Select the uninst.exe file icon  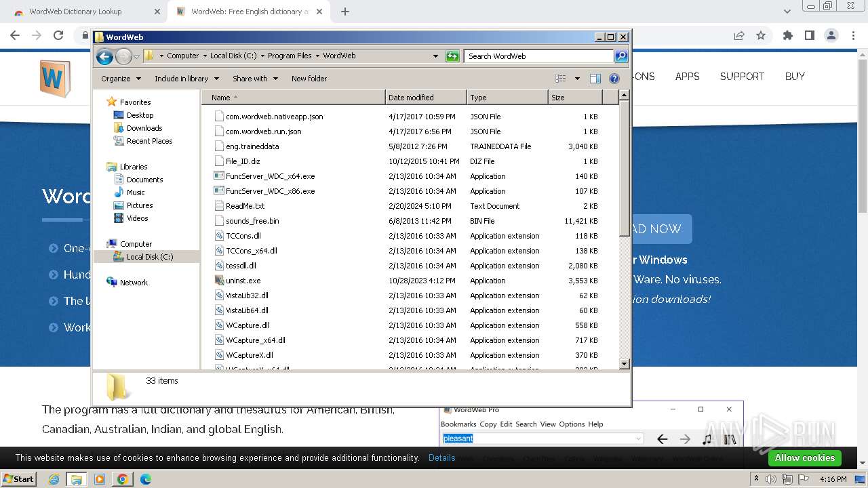click(x=219, y=281)
